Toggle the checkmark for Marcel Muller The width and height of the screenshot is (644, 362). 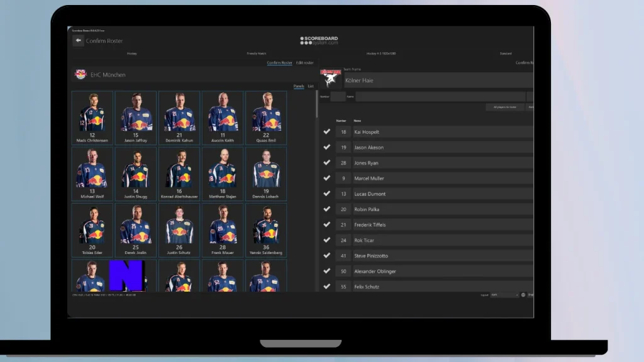tap(327, 178)
